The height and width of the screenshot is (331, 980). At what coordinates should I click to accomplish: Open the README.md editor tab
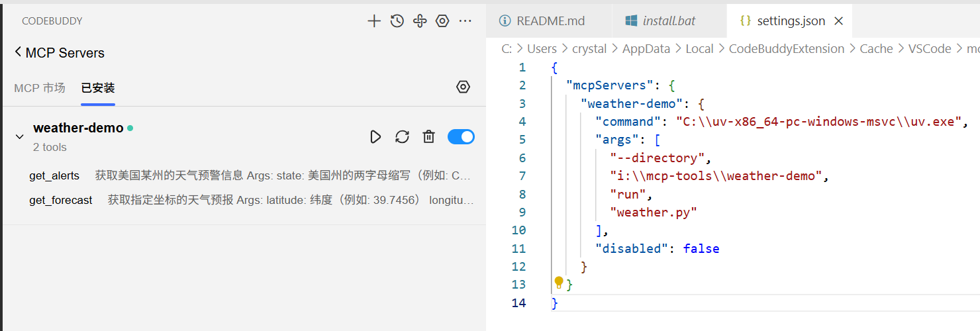pyautogui.click(x=550, y=21)
